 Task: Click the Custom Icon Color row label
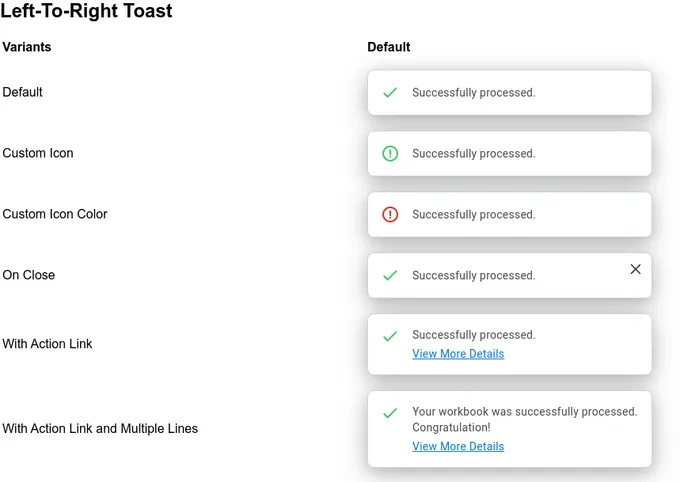(x=55, y=214)
